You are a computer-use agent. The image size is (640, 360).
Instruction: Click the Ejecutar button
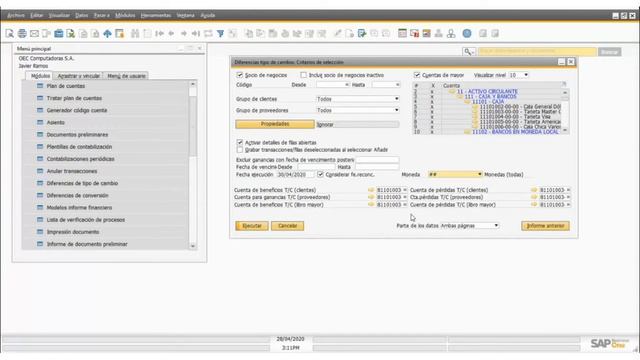tap(252, 226)
